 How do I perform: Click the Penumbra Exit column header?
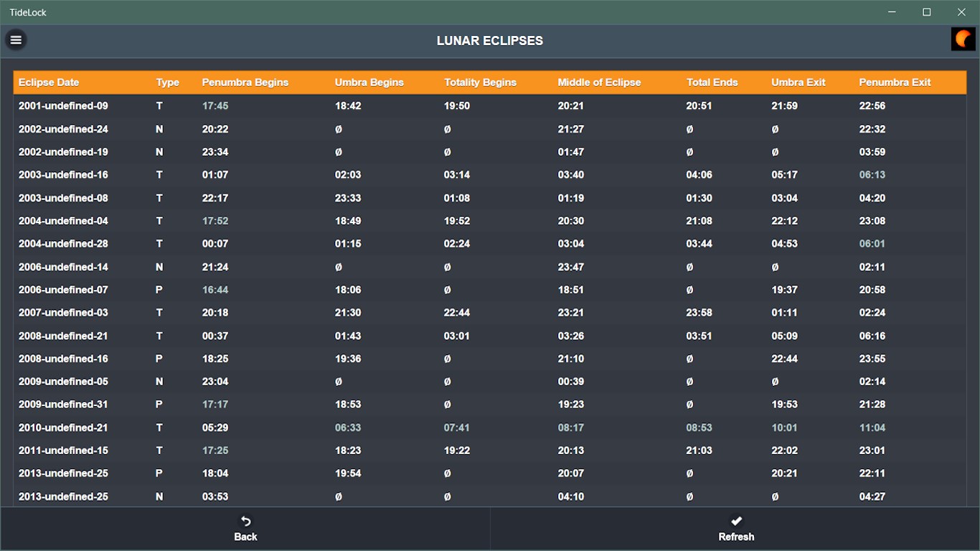click(895, 83)
